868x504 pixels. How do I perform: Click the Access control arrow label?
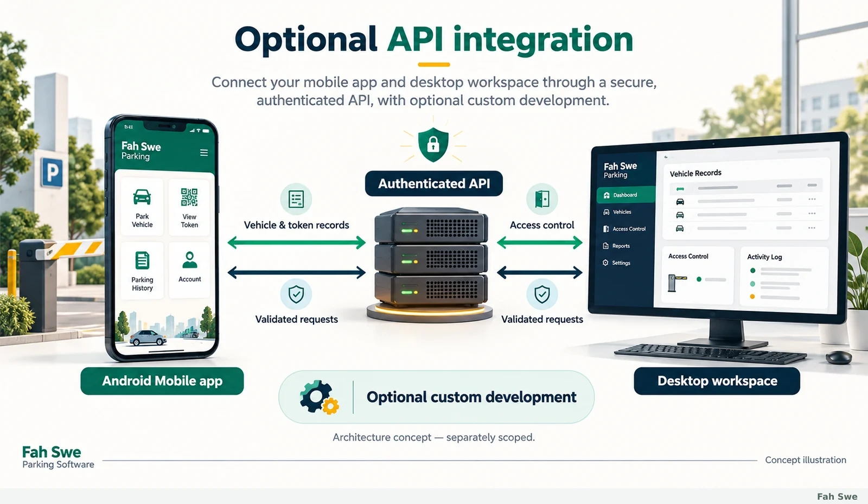pyautogui.click(x=542, y=225)
